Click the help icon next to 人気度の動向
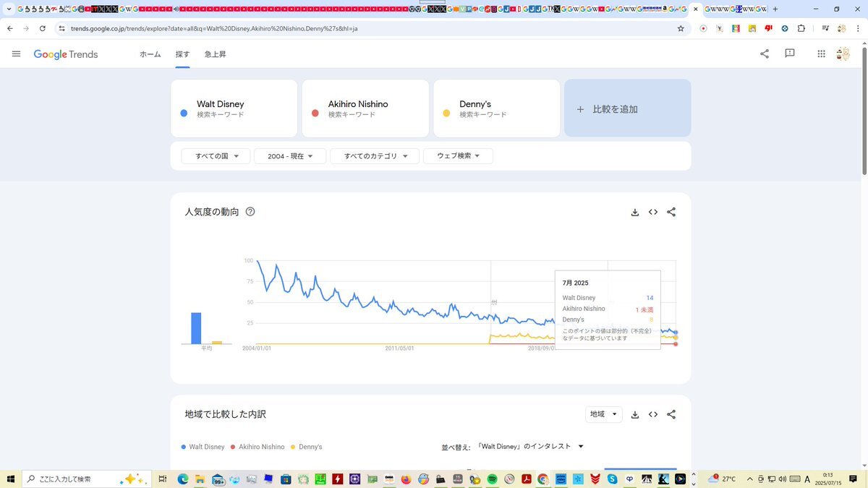This screenshot has width=868, height=488. 250,212
